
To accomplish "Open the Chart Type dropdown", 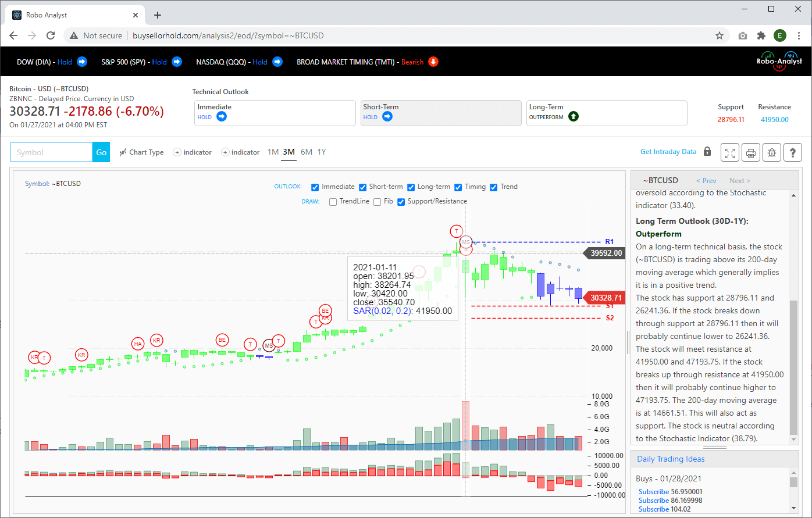I will (141, 152).
